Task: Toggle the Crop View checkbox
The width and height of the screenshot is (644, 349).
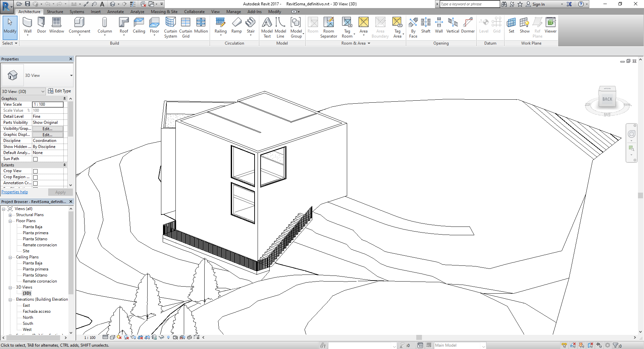Action: (36, 171)
